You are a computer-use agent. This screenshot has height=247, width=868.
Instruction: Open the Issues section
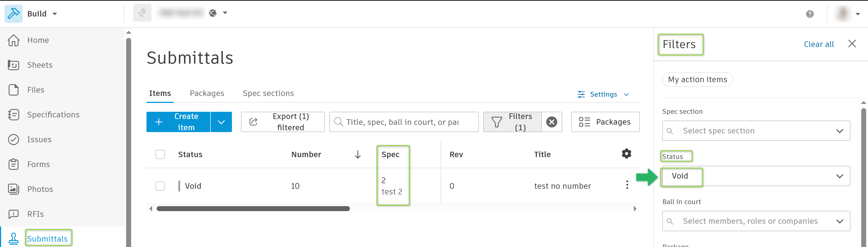(x=39, y=140)
